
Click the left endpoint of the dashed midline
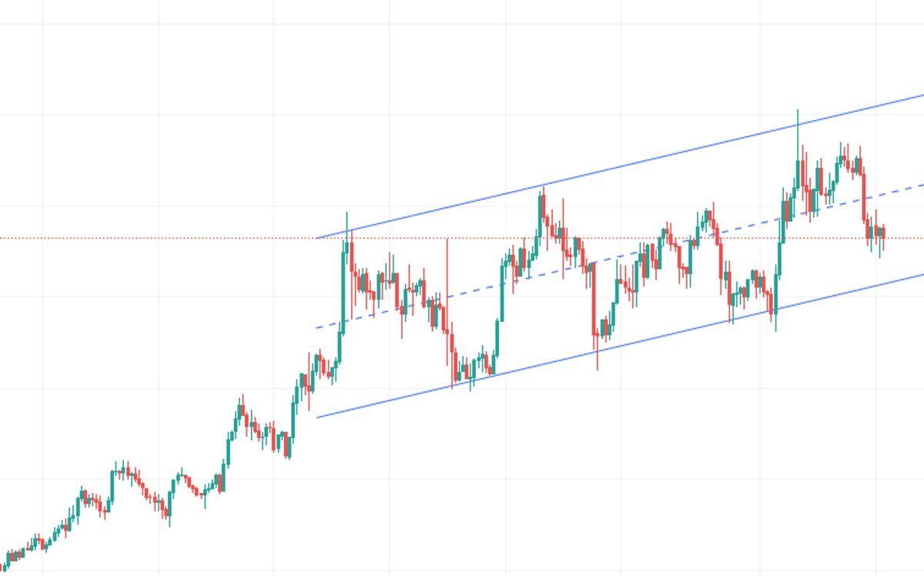(x=317, y=328)
